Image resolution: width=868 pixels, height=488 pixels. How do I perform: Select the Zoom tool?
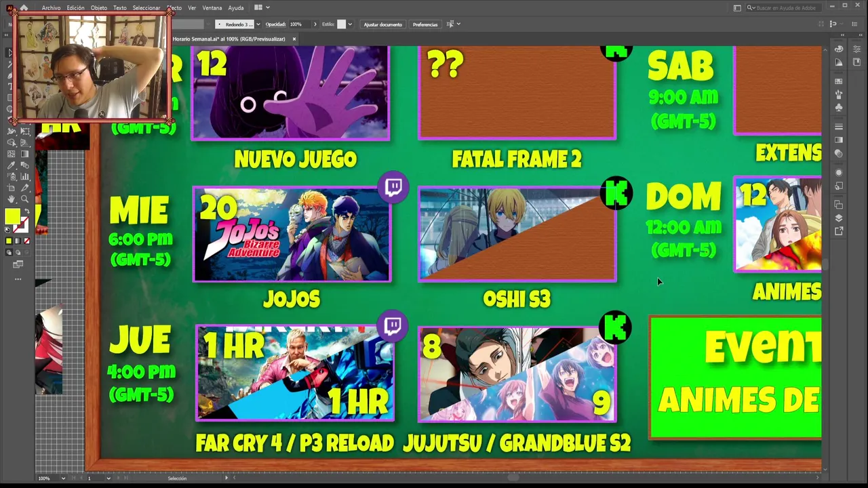tap(24, 199)
